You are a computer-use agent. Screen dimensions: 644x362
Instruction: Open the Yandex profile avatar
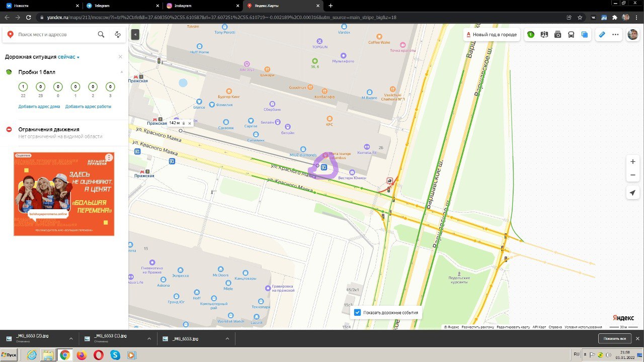click(632, 35)
